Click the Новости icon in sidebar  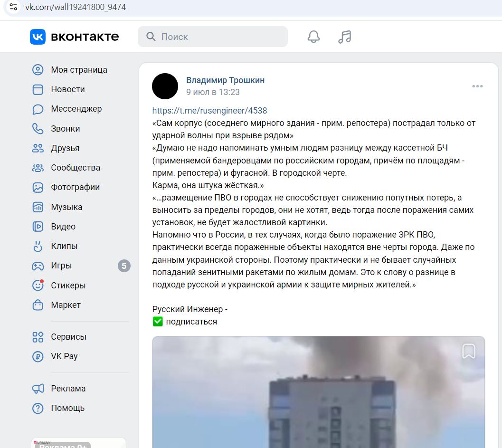pyautogui.click(x=38, y=89)
